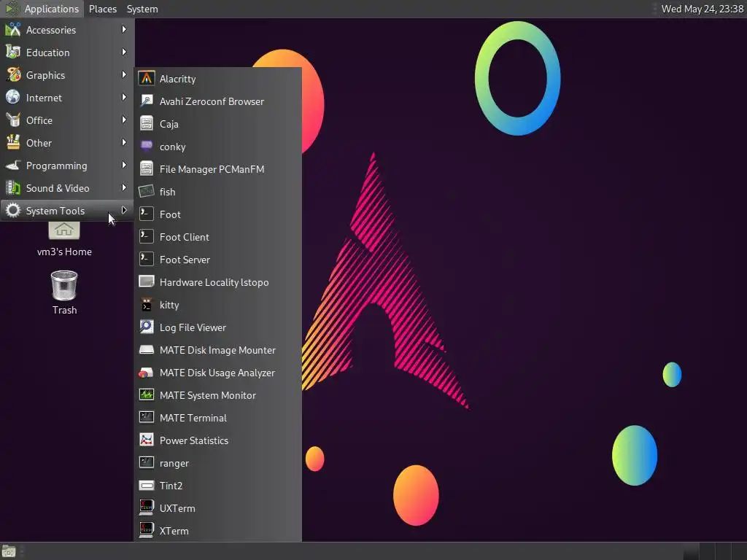747x560 pixels.
Task: Click the Sound & Video category icon
Action: 13,187
